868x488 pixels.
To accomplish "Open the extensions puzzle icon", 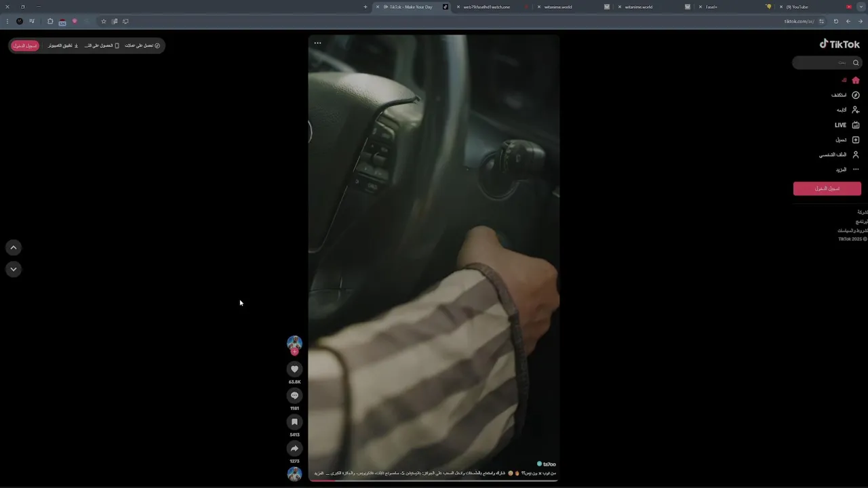I will (x=50, y=21).
